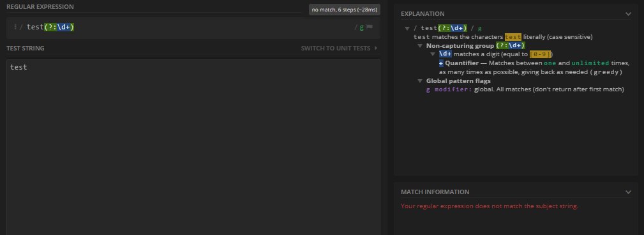This screenshot has width=644, height=235.
Task: Focus the regular expression input field
Action: click(193, 27)
